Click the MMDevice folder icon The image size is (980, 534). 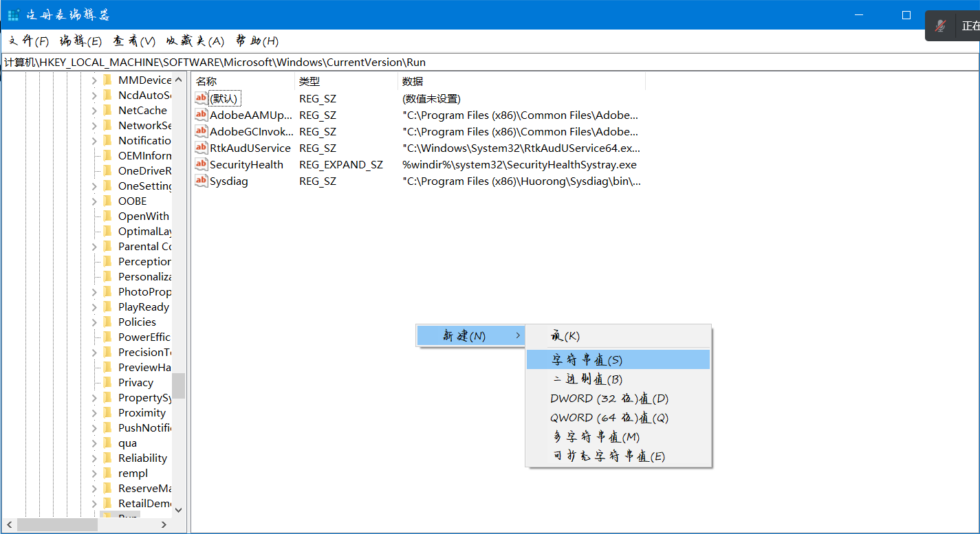click(108, 80)
